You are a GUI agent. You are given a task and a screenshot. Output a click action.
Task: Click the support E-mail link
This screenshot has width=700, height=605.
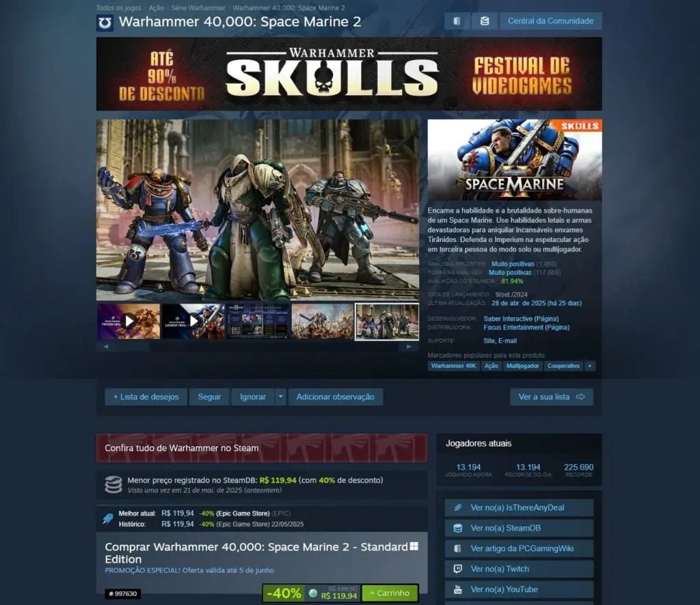[x=508, y=340]
